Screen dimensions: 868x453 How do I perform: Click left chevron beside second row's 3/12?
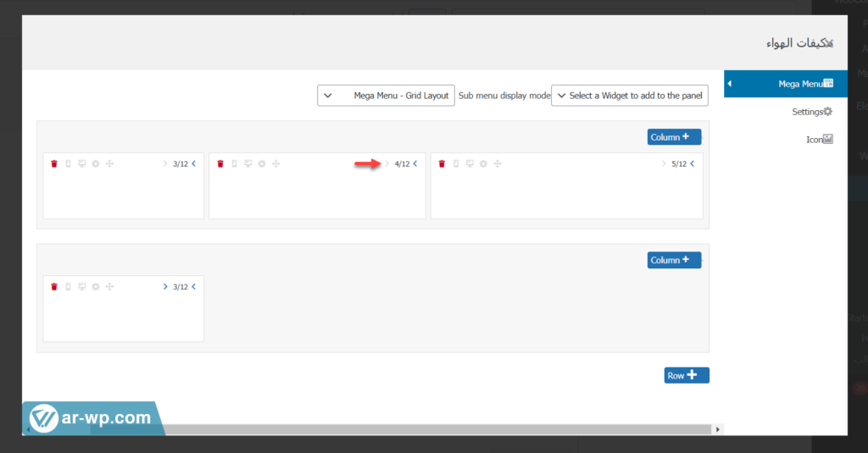pyautogui.click(x=194, y=286)
